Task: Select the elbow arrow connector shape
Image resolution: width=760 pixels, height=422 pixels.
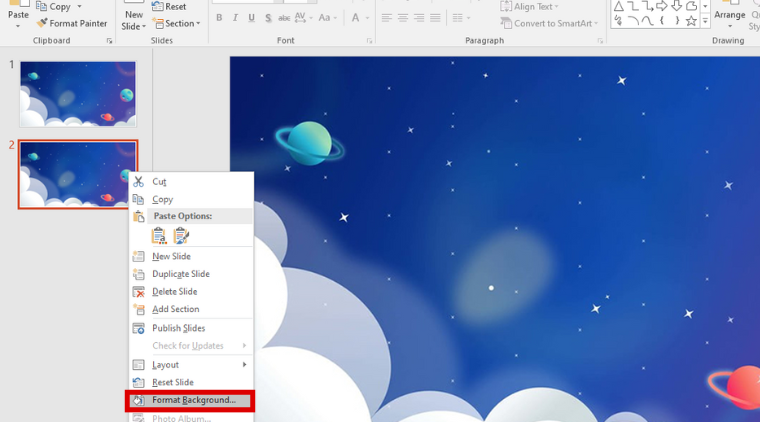Action: click(648, 6)
